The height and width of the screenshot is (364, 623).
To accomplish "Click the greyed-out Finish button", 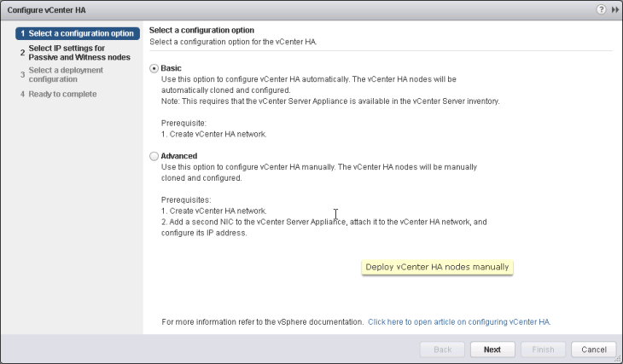I will coord(542,350).
